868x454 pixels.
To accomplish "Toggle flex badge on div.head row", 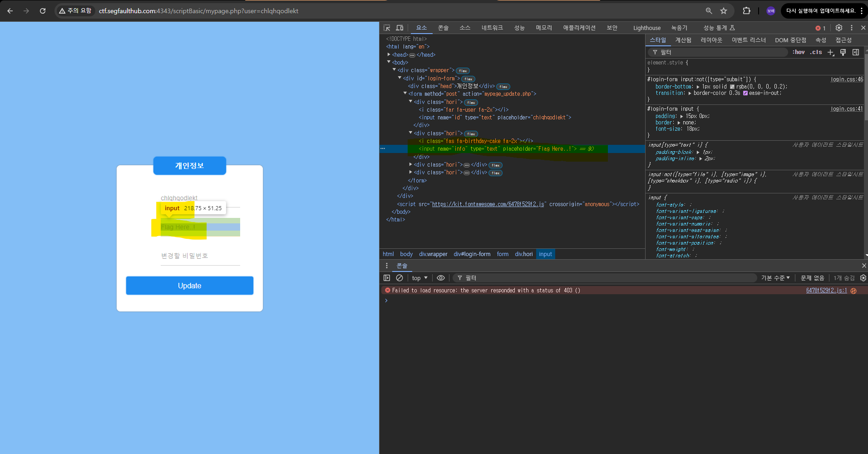I will click(x=503, y=87).
